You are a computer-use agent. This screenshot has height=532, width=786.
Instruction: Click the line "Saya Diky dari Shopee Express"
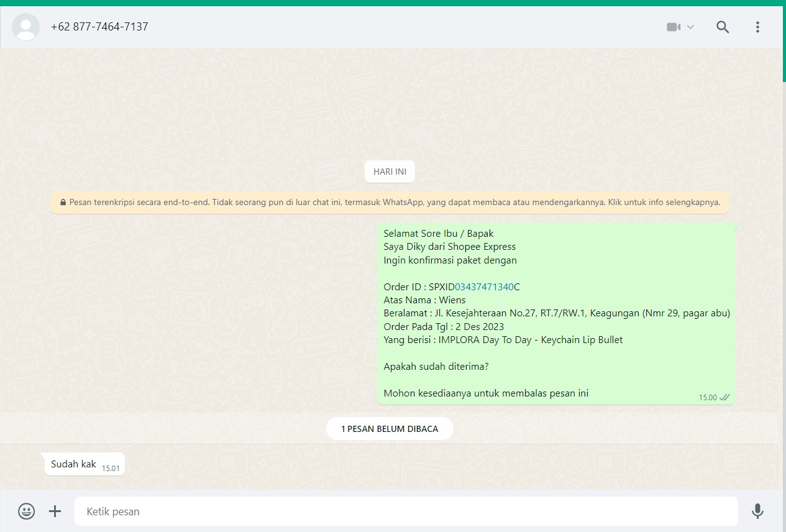point(449,247)
